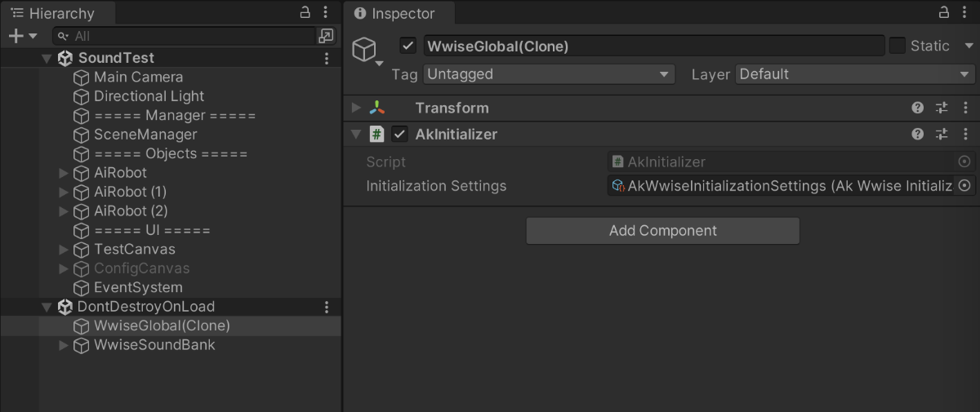The width and height of the screenshot is (980, 412).
Task: Toggle WwiseGlobal(Clone) active checkbox
Action: pyautogui.click(x=408, y=46)
